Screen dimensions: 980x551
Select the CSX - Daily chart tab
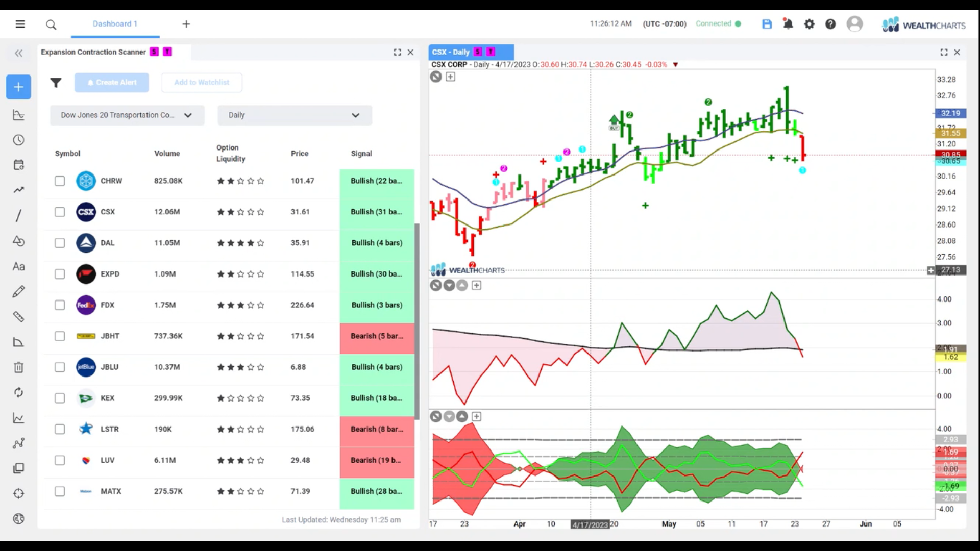(471, 52)
